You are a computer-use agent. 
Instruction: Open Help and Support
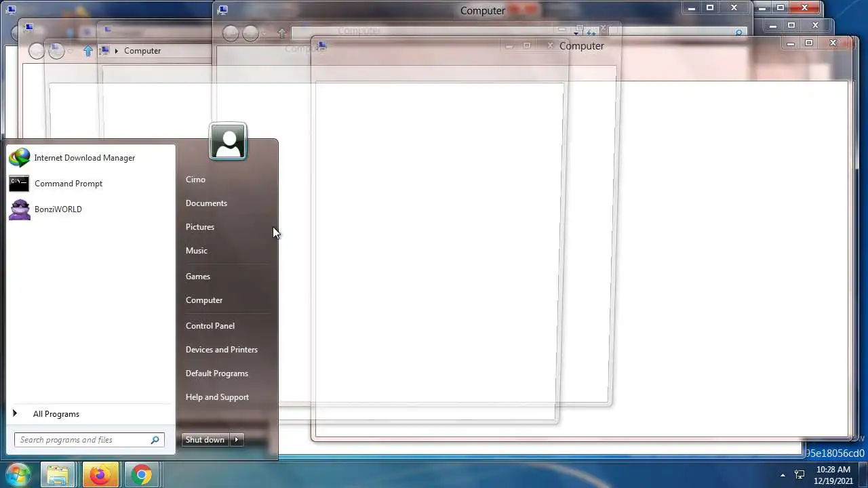217,397
